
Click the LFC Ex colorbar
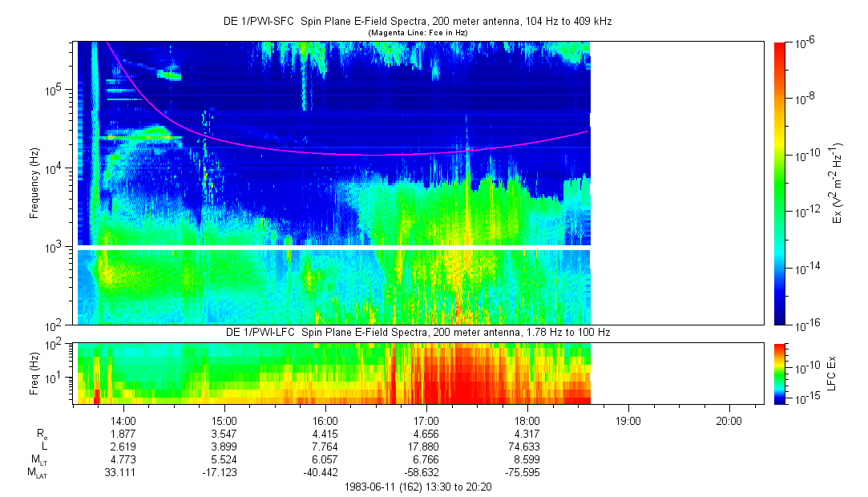[779, 374]
